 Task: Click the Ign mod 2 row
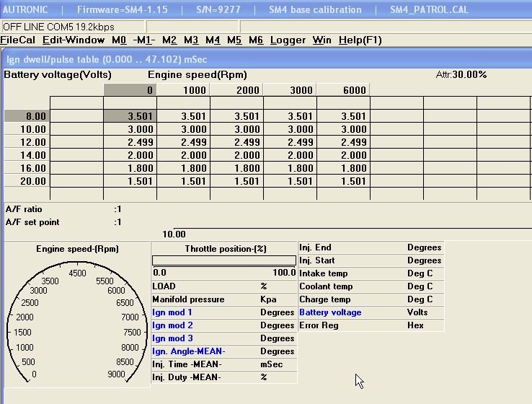224,325
